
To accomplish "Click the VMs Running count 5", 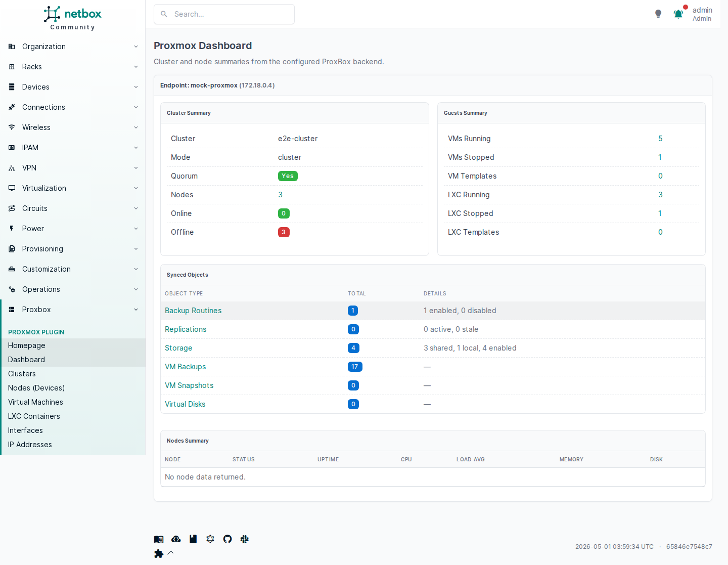I will [x=660, y=139].
